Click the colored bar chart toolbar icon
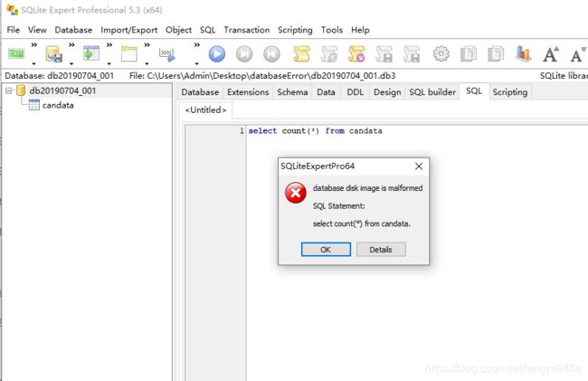Viewport: 588px width, 381px height. (523, 53)
